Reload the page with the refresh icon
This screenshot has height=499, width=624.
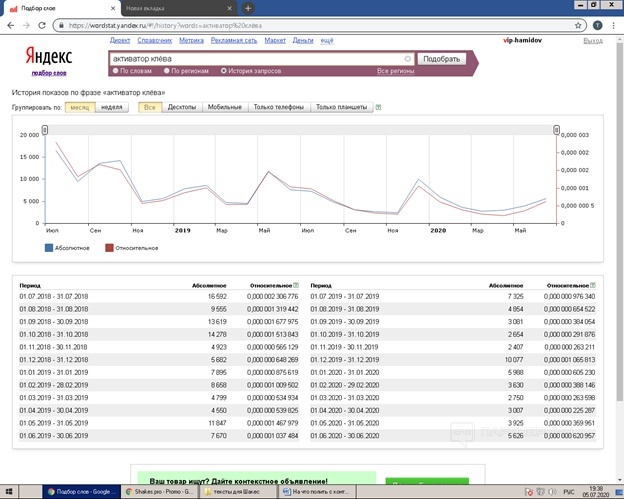tap(41, 24)
